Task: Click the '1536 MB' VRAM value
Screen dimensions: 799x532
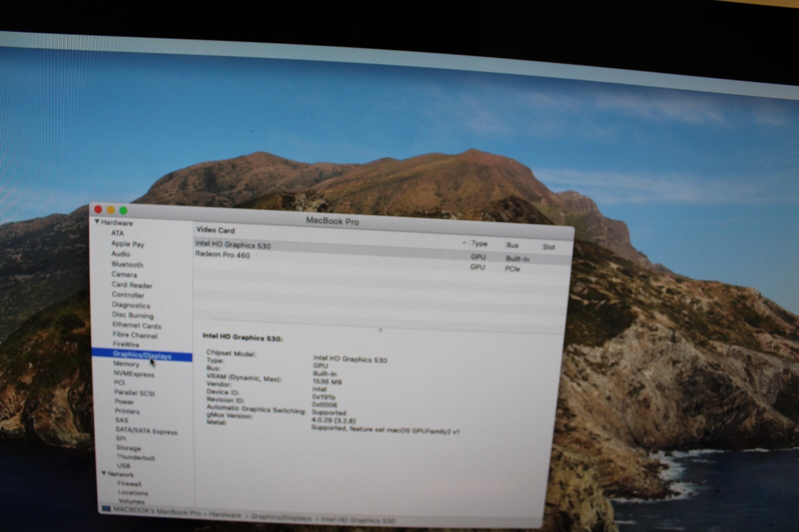Action: coord(327,382)
